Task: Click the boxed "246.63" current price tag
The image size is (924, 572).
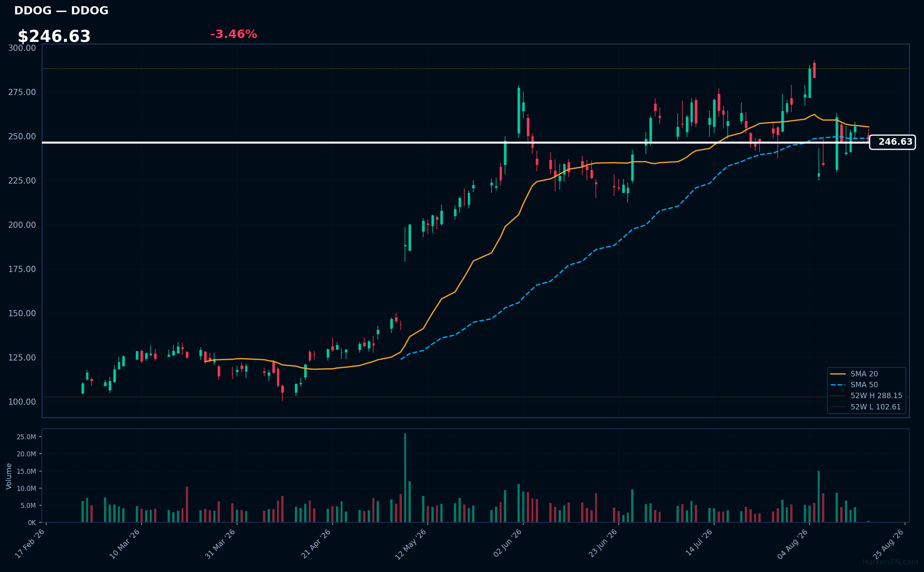Action: (892, 142)
